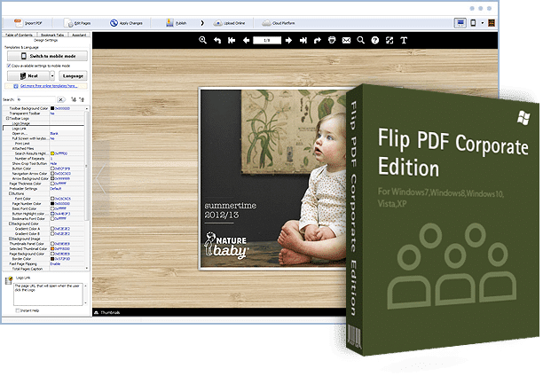The height and width of the screenshot is (392, 543).
Task: Click the back undo arrow icon
Action: (x=217, y=40)
